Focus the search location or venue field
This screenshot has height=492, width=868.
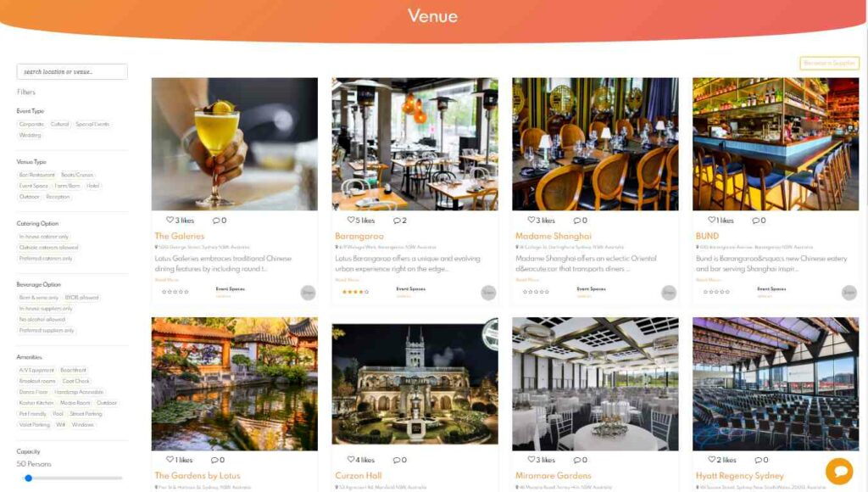[72, 71]
